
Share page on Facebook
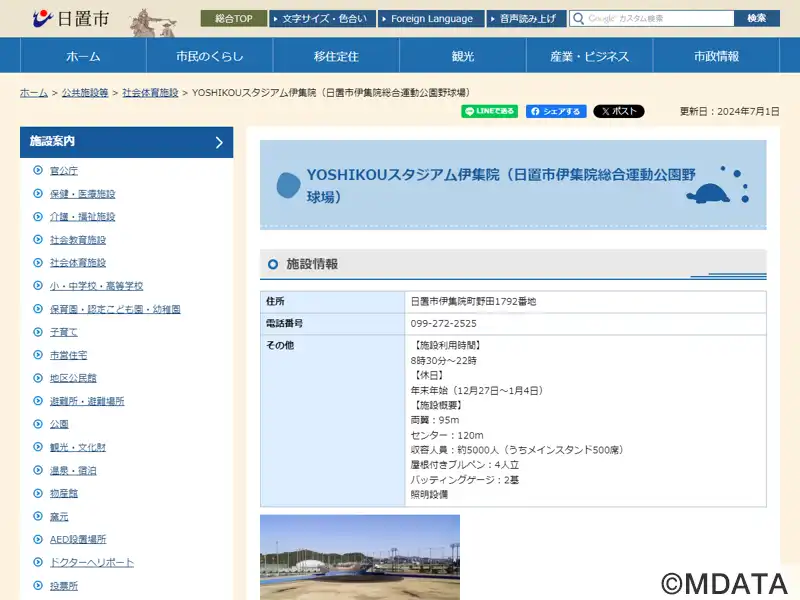[x=556, y=111]
